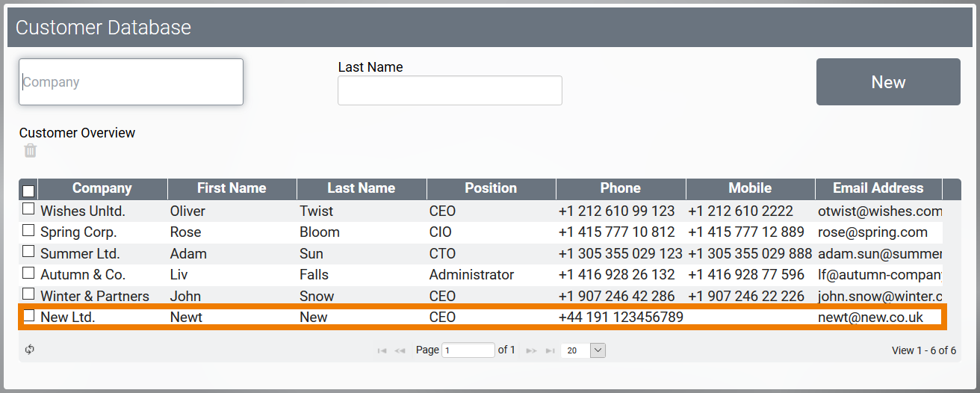
Task: Check the Wishes Unltd. row checkbox
Action: (x=28, y=210)
